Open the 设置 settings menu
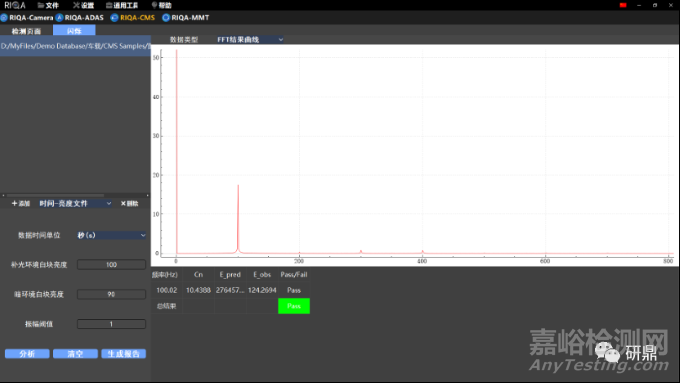The width and height of the screenshot is (680, 383). point(83,5)
